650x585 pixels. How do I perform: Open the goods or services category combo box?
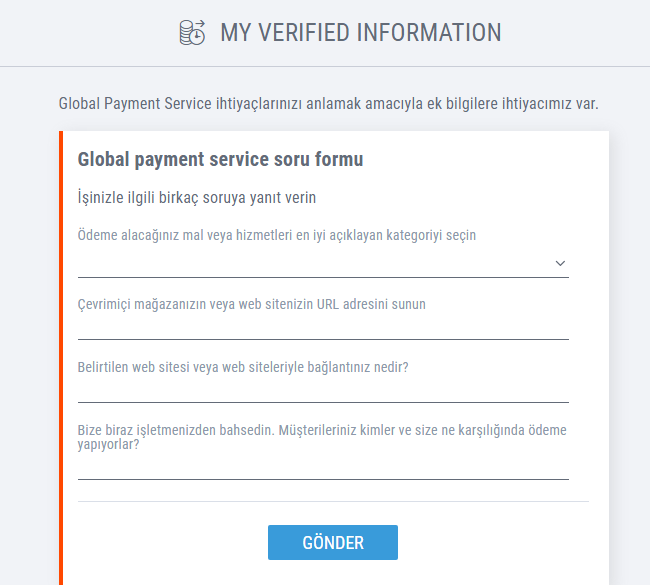coord(323,264)
